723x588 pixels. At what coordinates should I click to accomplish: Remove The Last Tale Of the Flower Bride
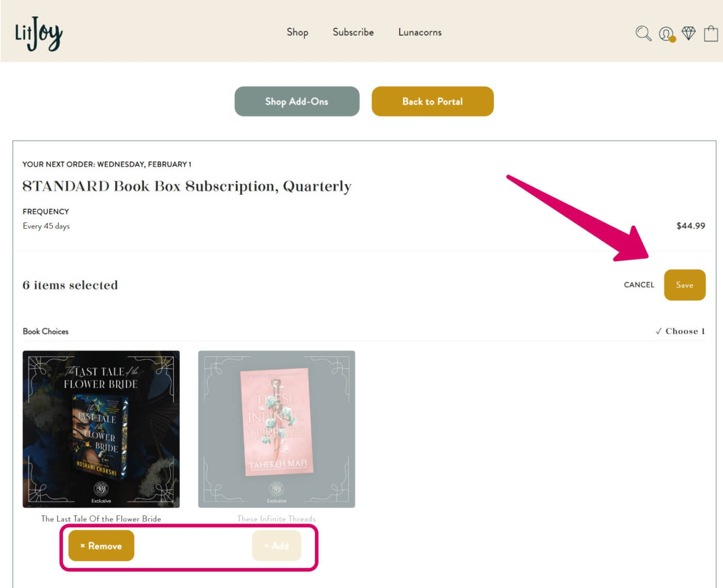pyautogui.click(x=101, y=546)
